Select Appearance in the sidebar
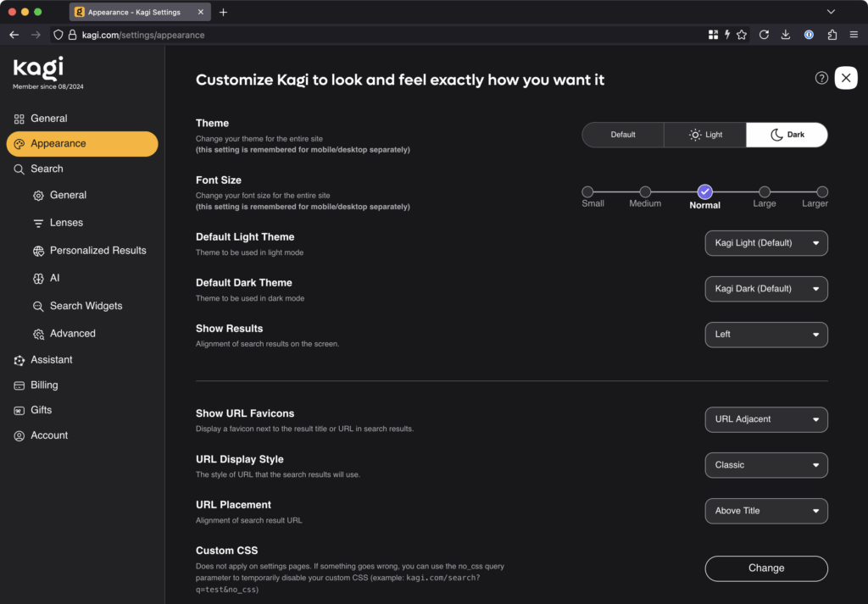Viewport: 868px width, 604px height. tap(82, 144)
